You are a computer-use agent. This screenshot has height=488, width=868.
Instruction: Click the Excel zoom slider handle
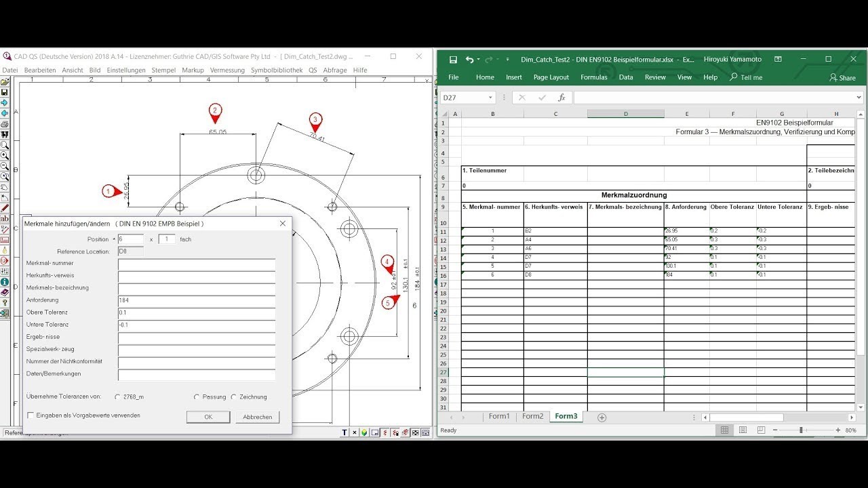point(801,430)
